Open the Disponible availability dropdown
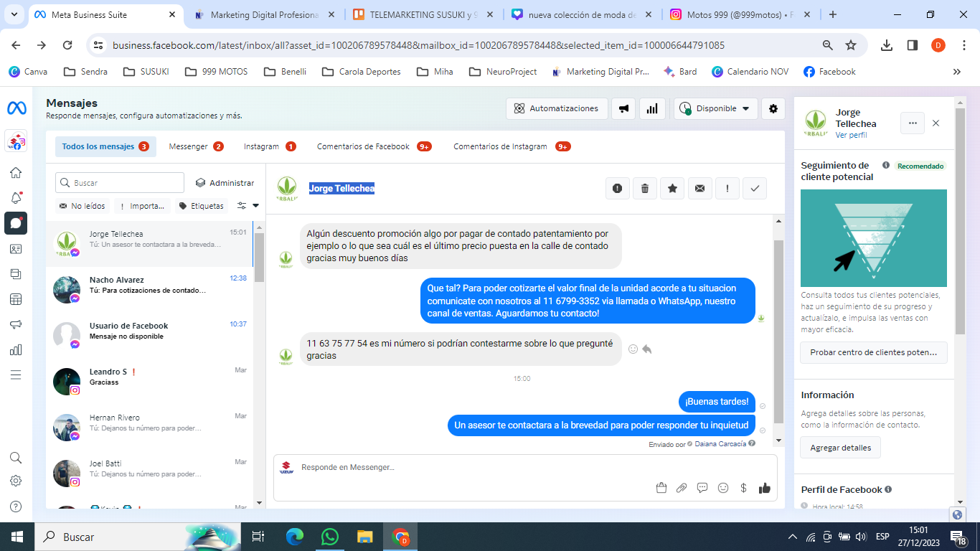 tap(716, 108)
